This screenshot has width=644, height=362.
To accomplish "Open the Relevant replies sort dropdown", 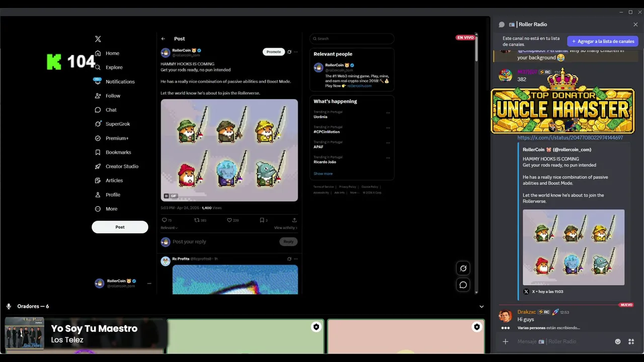I will click(169, 228).
